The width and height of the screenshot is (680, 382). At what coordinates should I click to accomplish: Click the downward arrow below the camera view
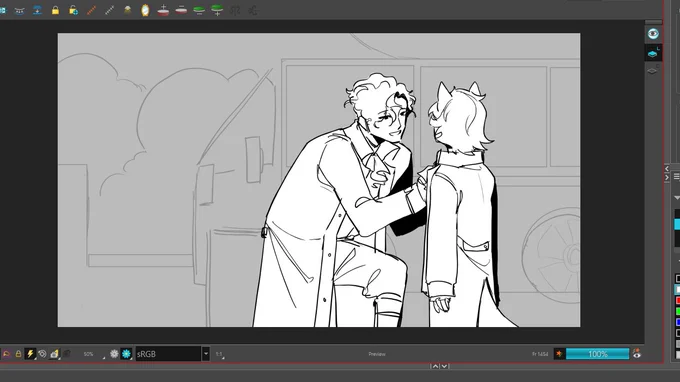[x=445, y=366]
